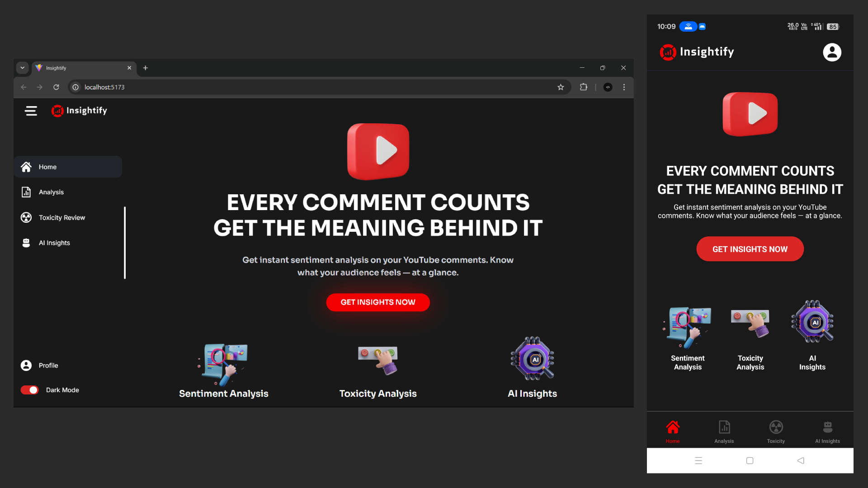The width and height of the screenshot is (868, 488).
Task: Open the hamburger menu in sidebar header
Action: coord(31,111)
